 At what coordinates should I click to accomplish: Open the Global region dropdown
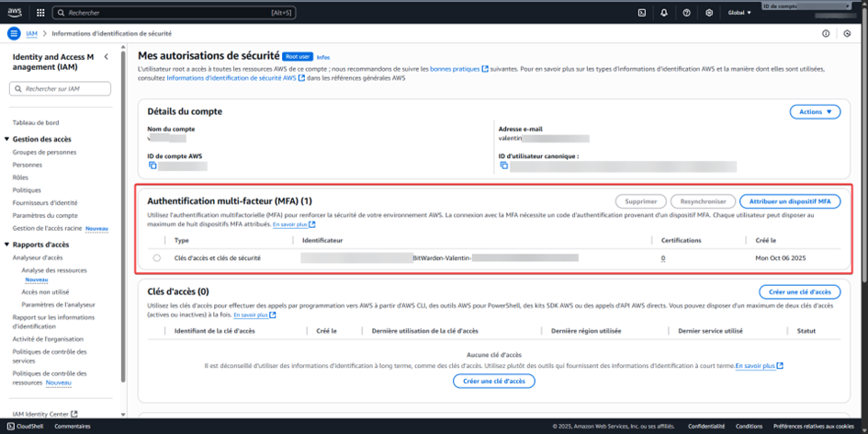point(739,12)
